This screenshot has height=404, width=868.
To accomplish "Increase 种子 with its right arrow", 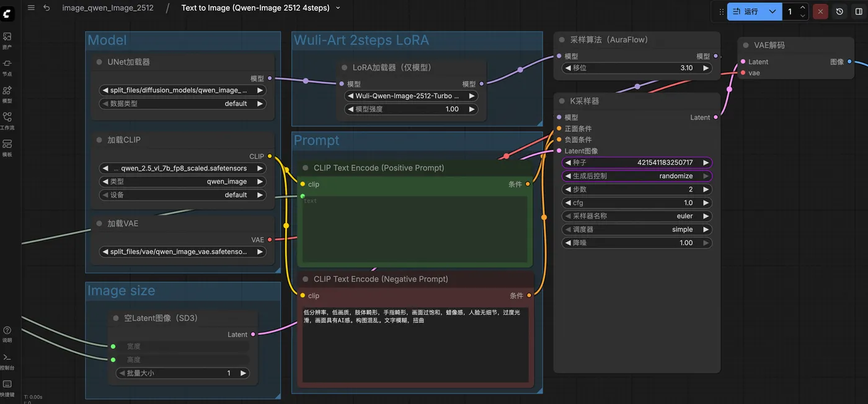I will point(706,162).
